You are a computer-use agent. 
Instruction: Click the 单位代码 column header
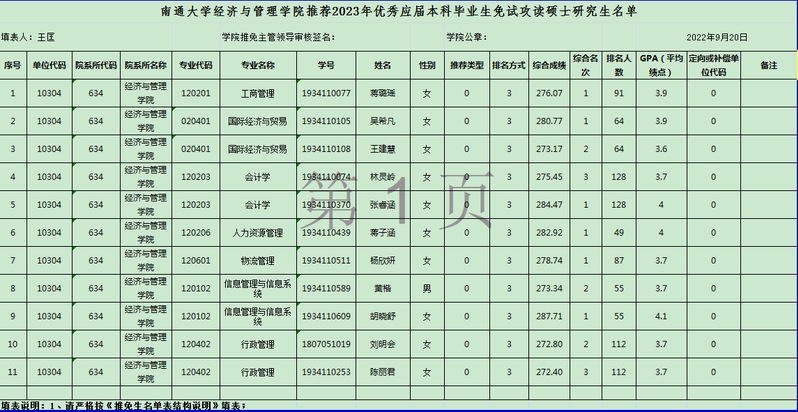point(49,65)
